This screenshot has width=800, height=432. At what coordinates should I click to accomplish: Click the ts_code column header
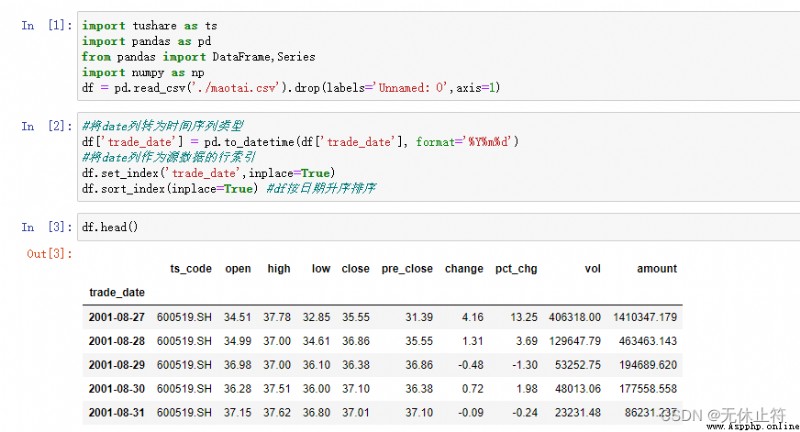(191, 269)
